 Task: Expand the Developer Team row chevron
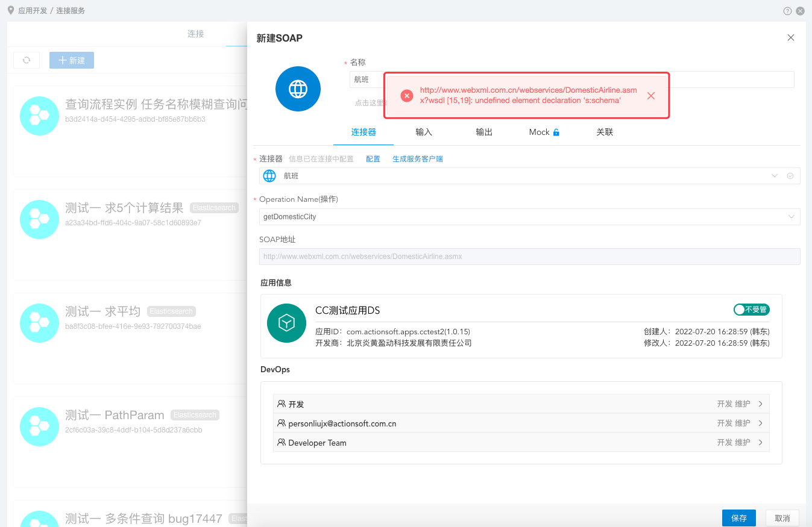[x=761, y=443]
